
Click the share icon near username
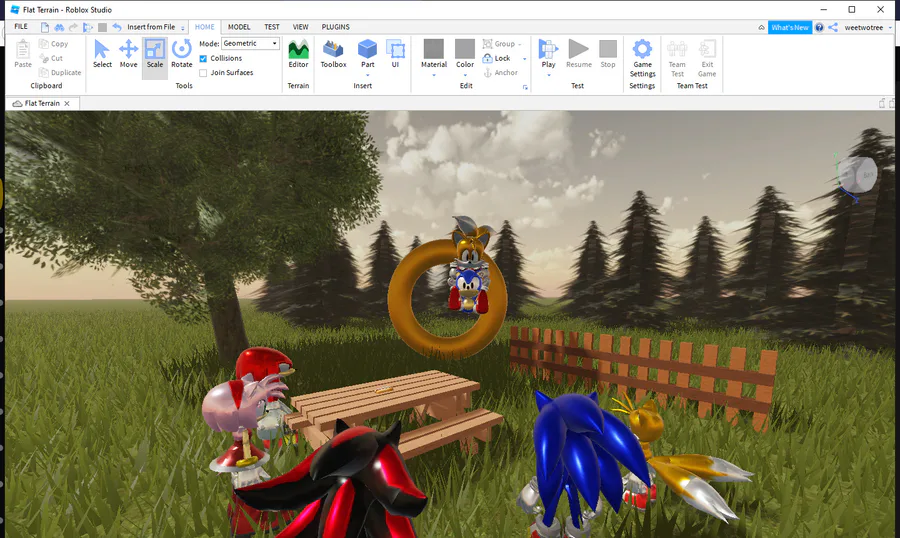coord(833,27)
